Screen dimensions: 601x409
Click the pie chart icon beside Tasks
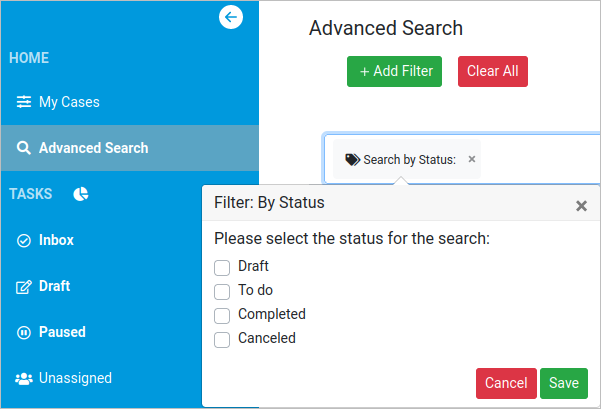tap(81, 194)
